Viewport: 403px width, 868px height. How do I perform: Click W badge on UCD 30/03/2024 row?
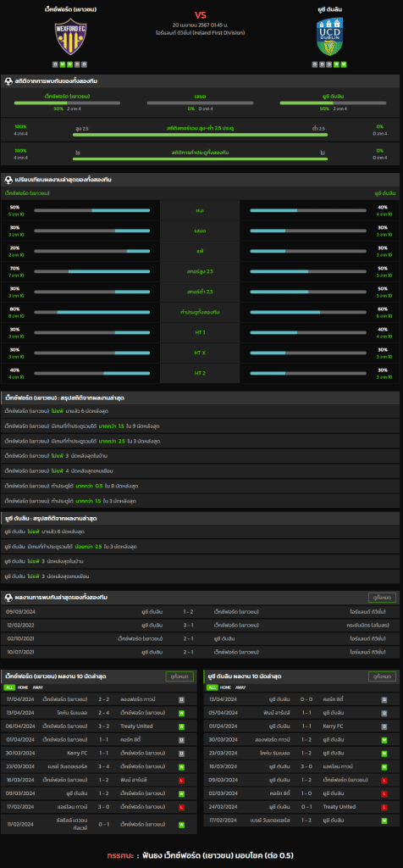(x=384, y=739)
